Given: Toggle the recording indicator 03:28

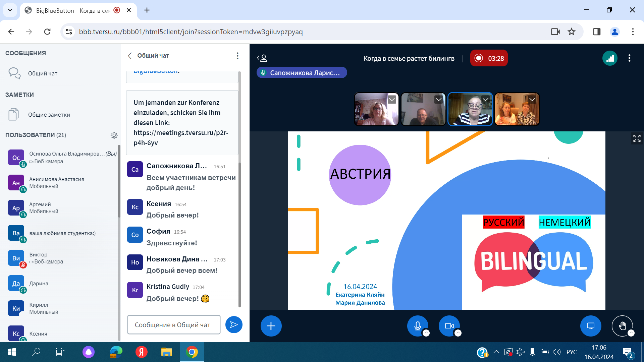Looking at the screenshot, I should pyautogui.click(x=489, y=58).
